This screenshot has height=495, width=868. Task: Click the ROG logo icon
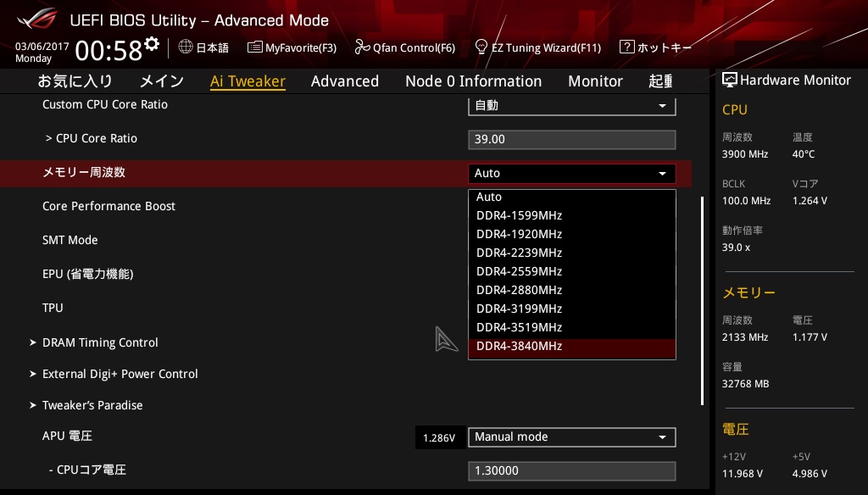pos(37,19)
